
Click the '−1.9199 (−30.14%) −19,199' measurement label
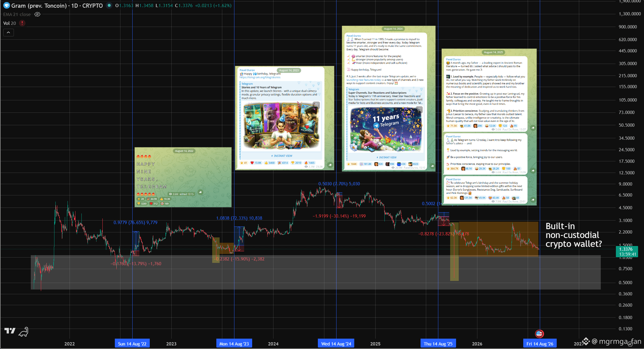tap(339, 216)
